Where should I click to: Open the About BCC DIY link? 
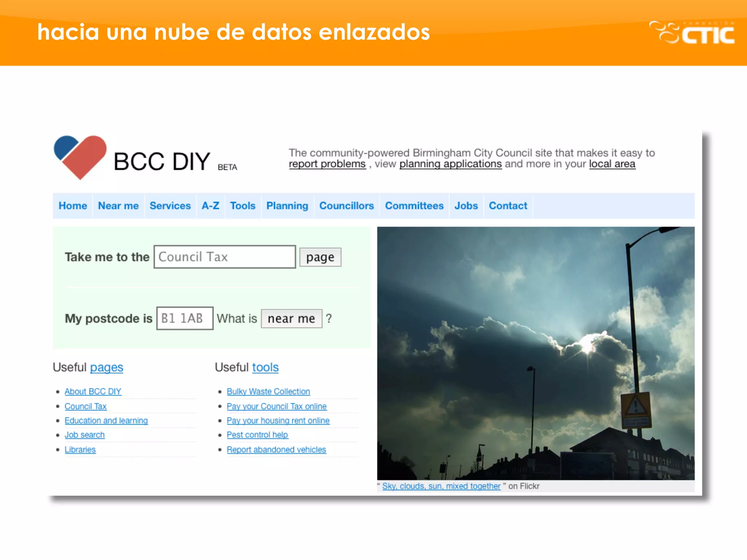pyautogui.click(x=93, y=392)
